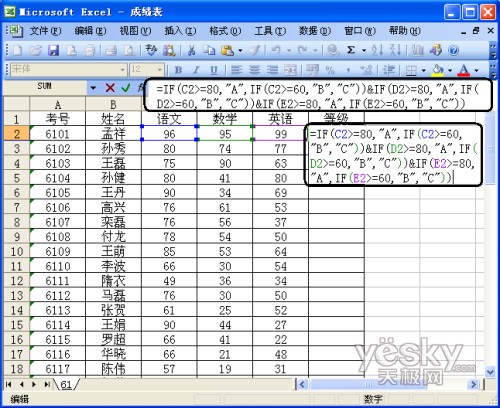Apply percent style formatting
The height and width of the screenshot is (408, 500).
coord(330,70)
